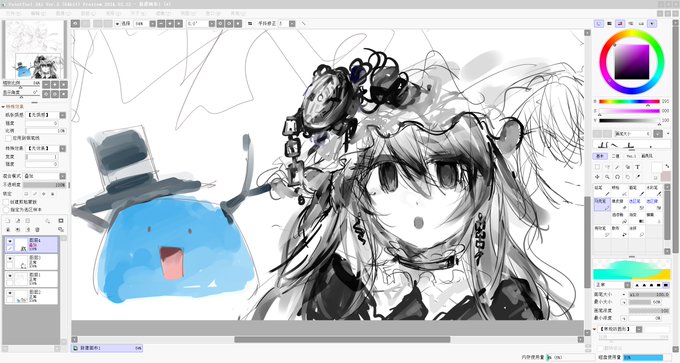The width and height of the screenshot is (680, 363).
Task: Open the 手抖修正 stabilizer dropdown
Action: point(292,23)
